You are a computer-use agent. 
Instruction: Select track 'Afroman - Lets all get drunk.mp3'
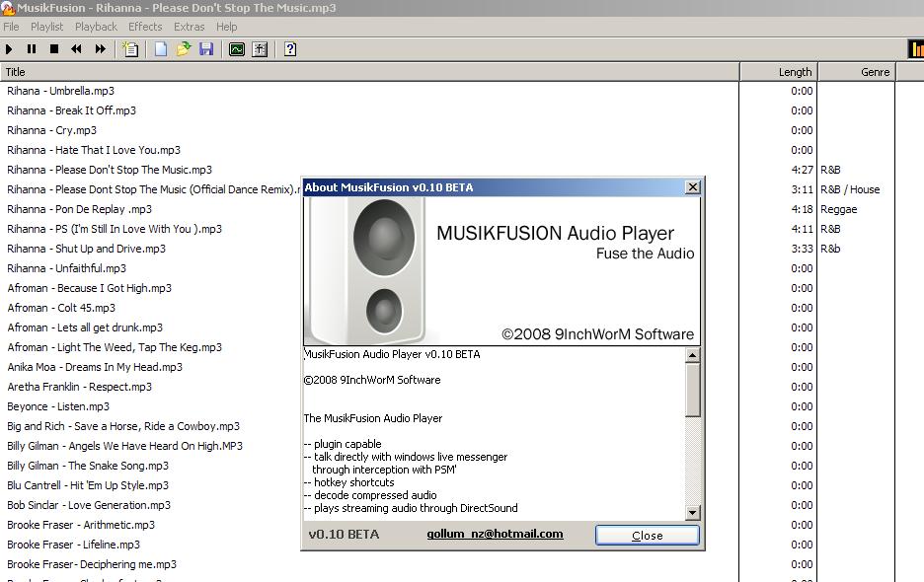click(x=85, y=327)
